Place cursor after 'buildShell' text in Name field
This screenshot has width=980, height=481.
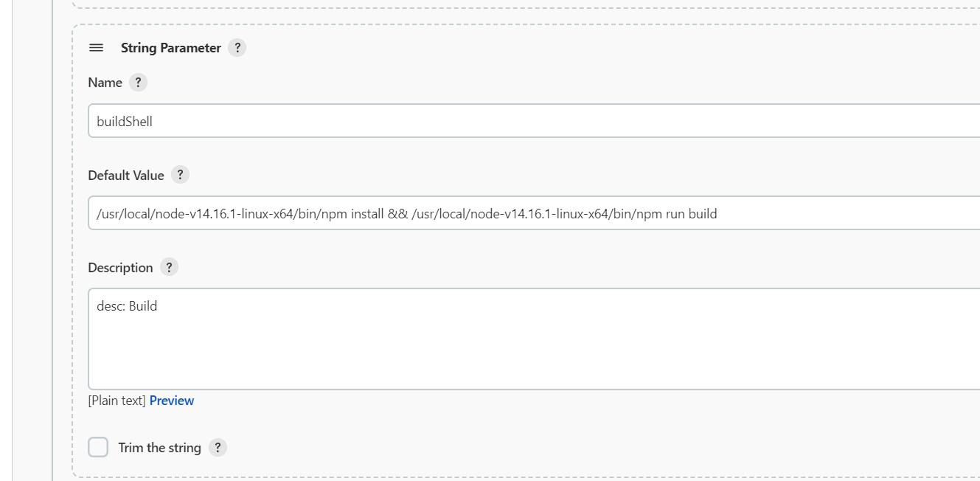coord(153,122)
